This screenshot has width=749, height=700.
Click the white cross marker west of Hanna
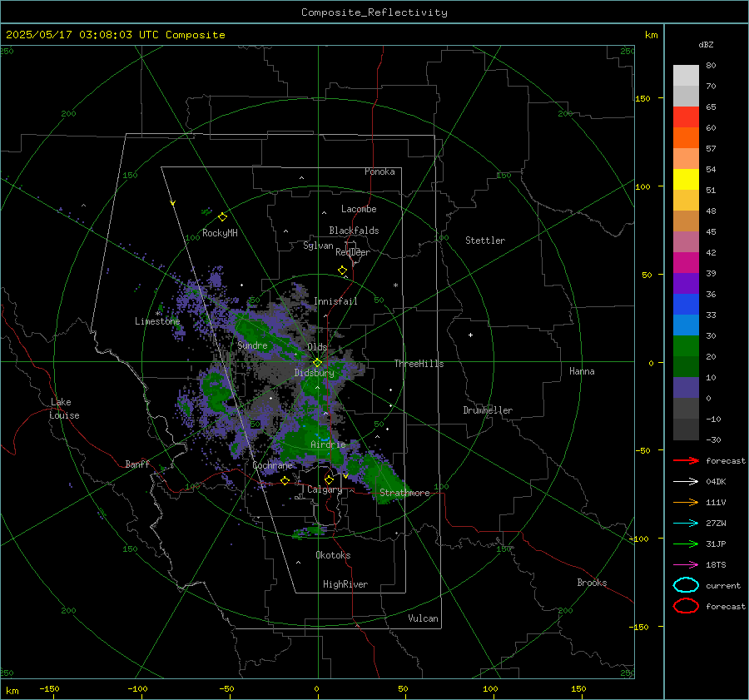pyautogui.click(x=470, y=335)
